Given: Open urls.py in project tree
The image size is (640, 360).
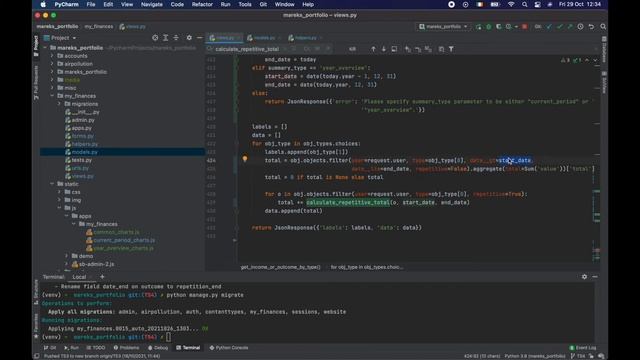Looking at the screenshot, I should click(x=80, y=168).
